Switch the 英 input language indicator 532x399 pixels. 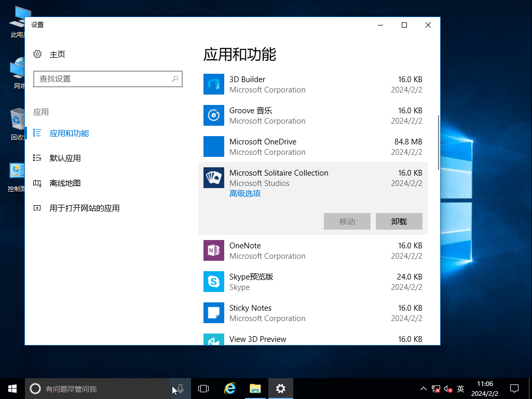(x=460, y=389)
